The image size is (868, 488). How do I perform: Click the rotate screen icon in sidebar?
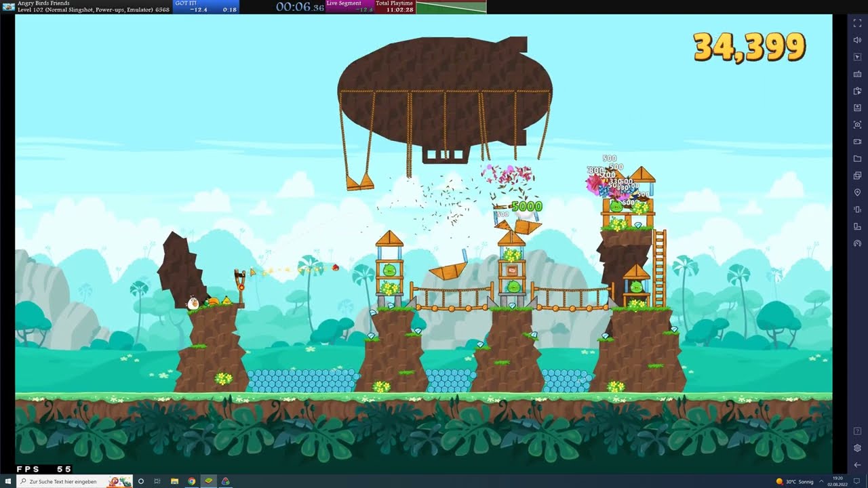(x=857, y=226)
